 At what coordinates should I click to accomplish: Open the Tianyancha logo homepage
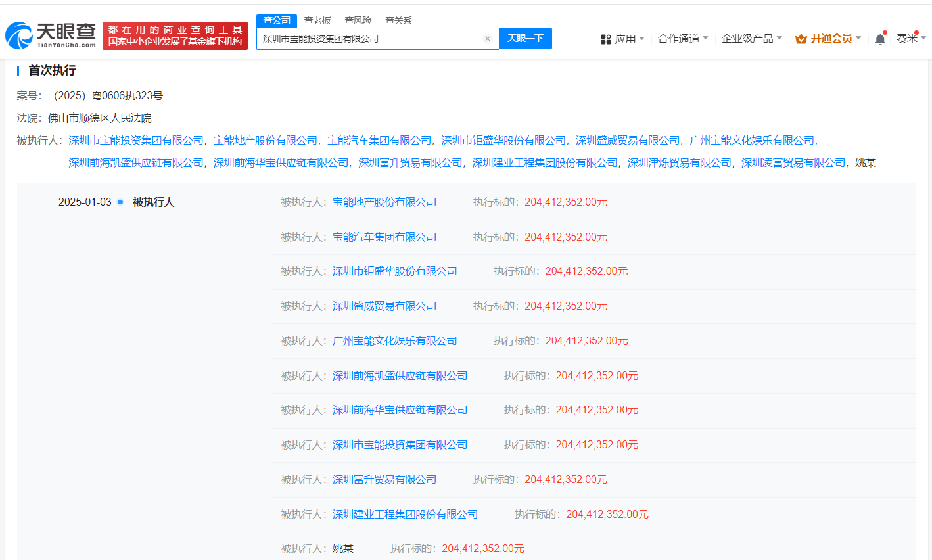(x=51, y=35)
